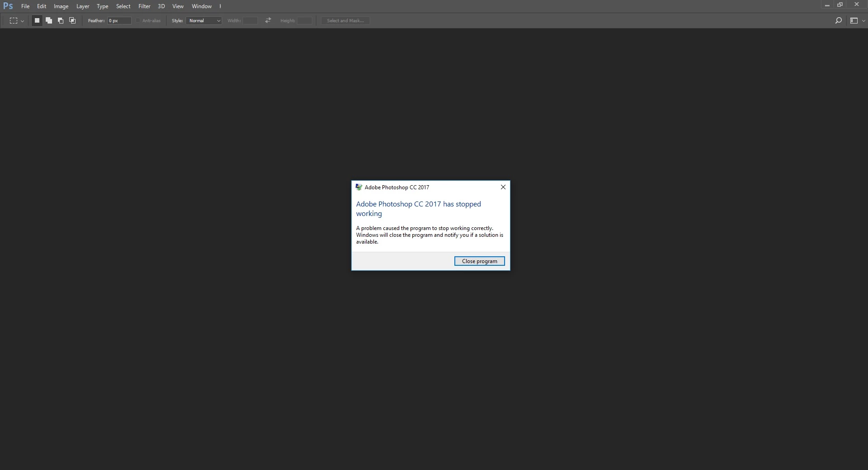Choose the Add to selection icon
Viewport: 868px width, 470px height.
coord(49,20)
